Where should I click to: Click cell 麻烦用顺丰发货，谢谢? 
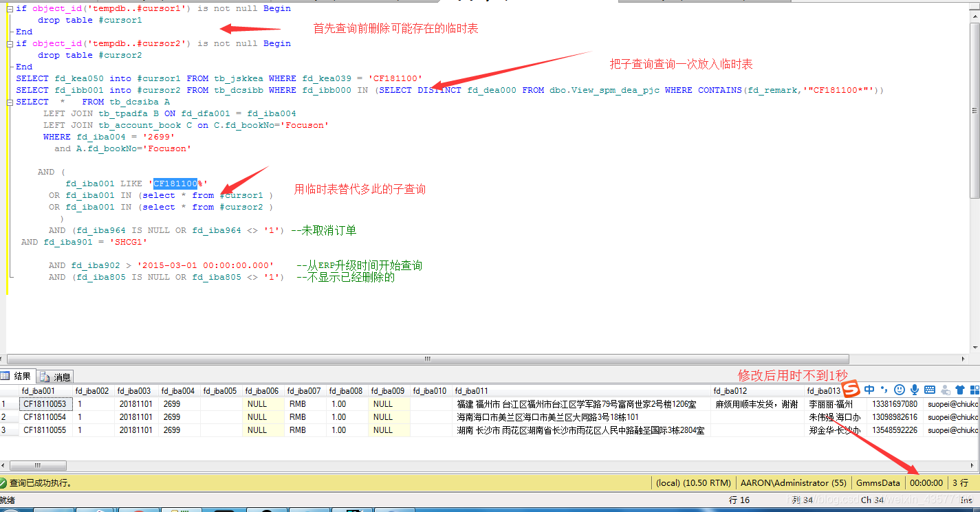[x=757, y=404]
